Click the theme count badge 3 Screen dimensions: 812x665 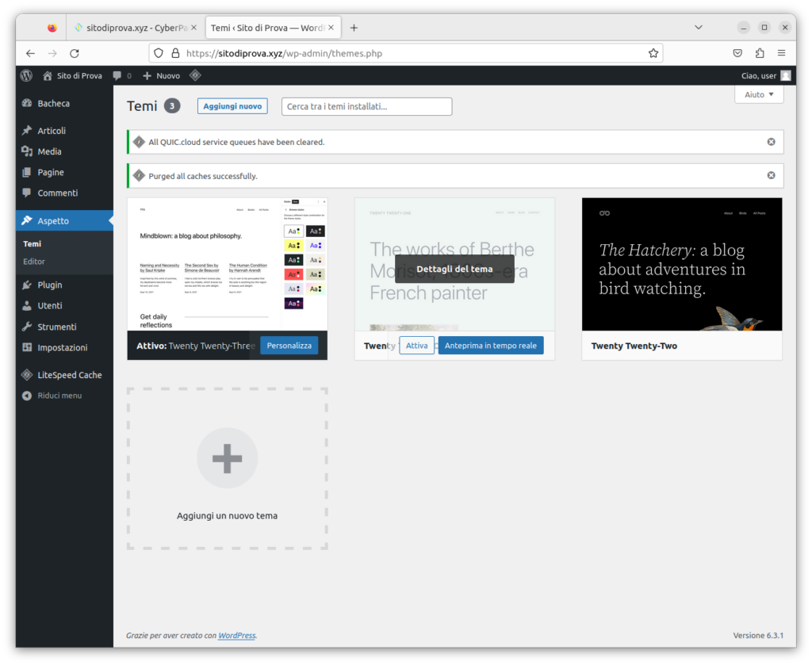(x=172, y=106)
